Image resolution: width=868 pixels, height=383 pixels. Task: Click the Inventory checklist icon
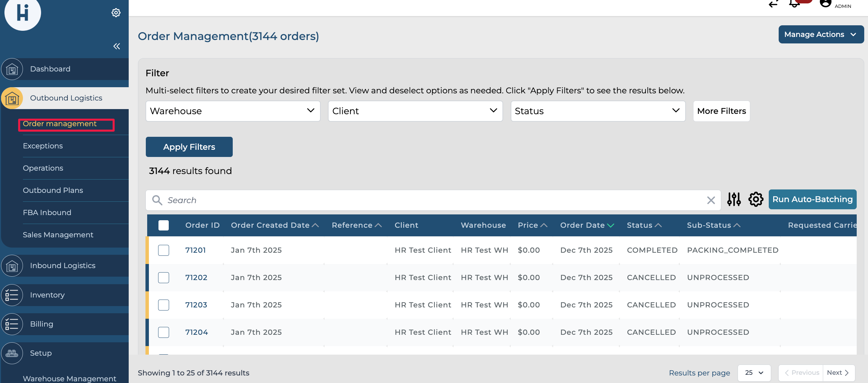pyautogui.click(x=12, y=295)
